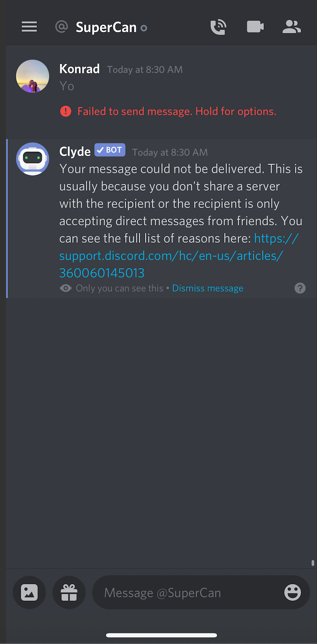The image size is (317, 644).
Task: Click the eye icon beside "Only you can see this"
Action: coord(66,288)
